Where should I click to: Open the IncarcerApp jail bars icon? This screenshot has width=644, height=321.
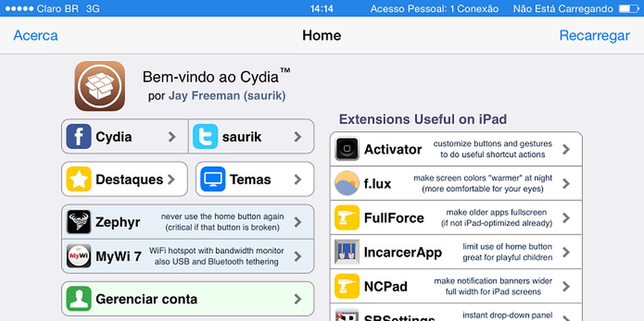347,252
